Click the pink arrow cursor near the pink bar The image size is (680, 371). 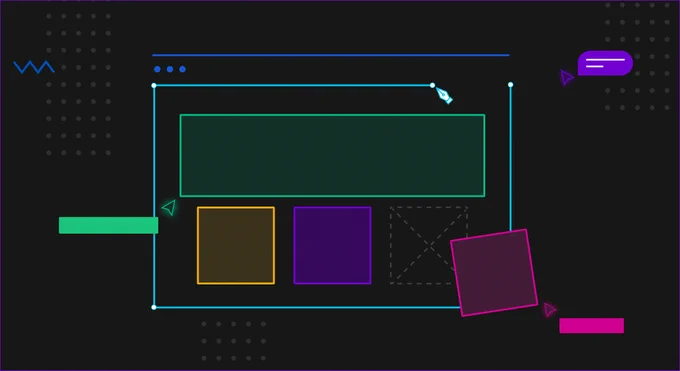coord(549,309)
